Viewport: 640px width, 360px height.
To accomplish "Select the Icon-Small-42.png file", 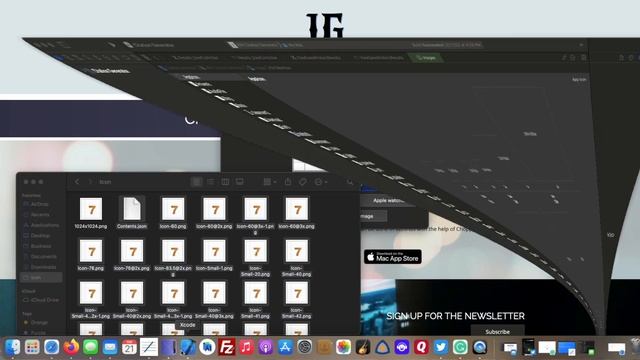I will [297, 300].
